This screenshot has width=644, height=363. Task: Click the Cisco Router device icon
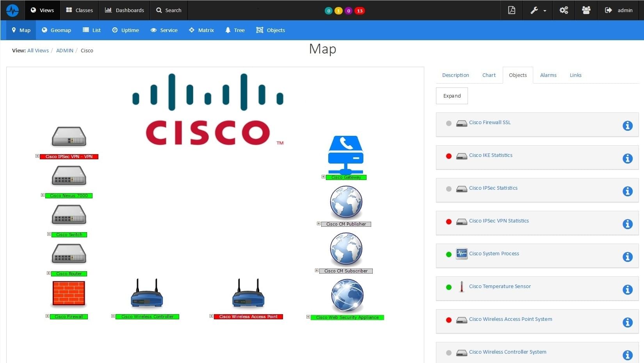click(69, 254)
